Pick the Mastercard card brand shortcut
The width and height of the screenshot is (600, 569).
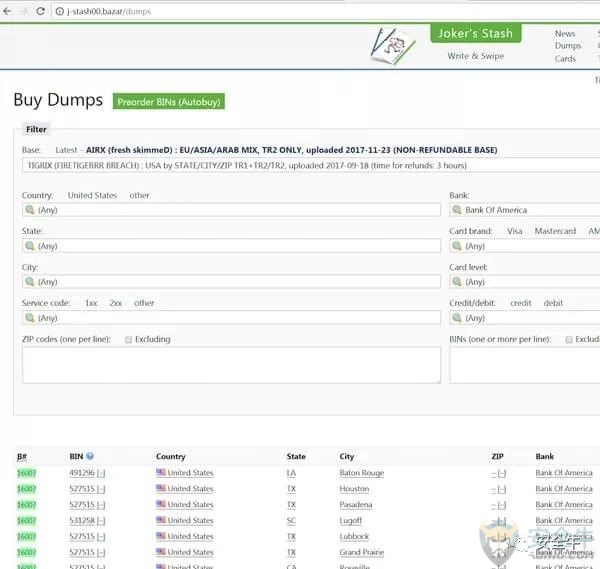click(x=555, y=231)
